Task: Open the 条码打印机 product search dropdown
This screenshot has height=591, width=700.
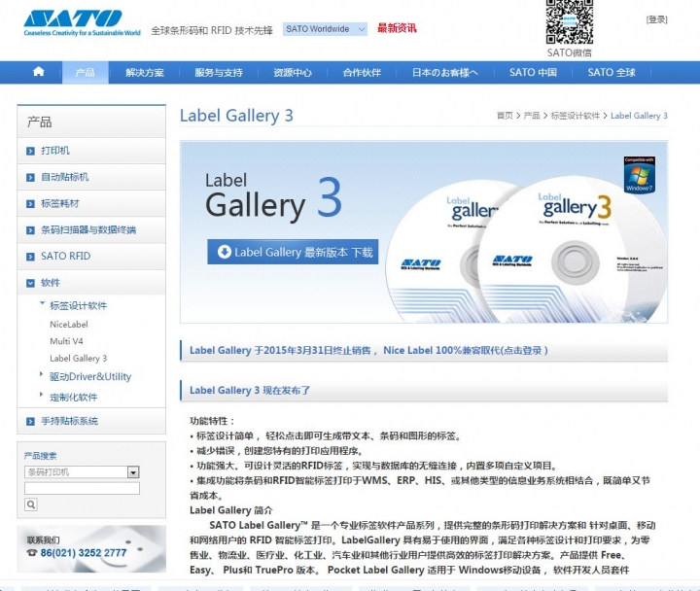Action: 133,472
